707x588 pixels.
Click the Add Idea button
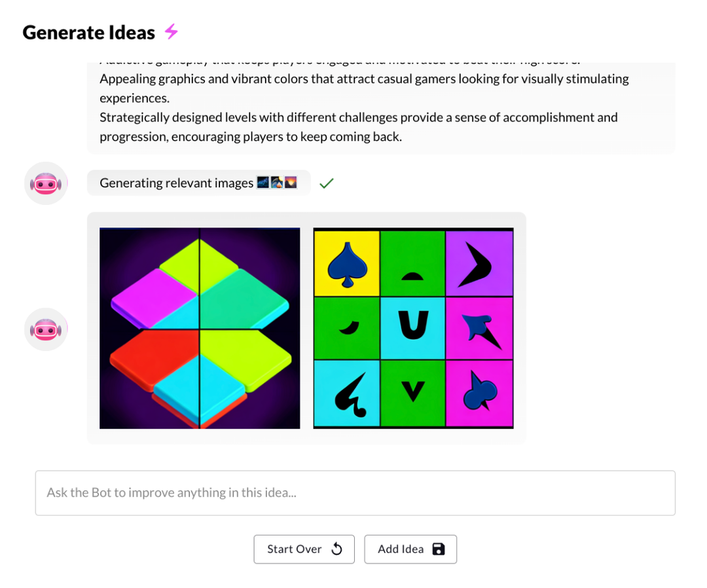410,549
